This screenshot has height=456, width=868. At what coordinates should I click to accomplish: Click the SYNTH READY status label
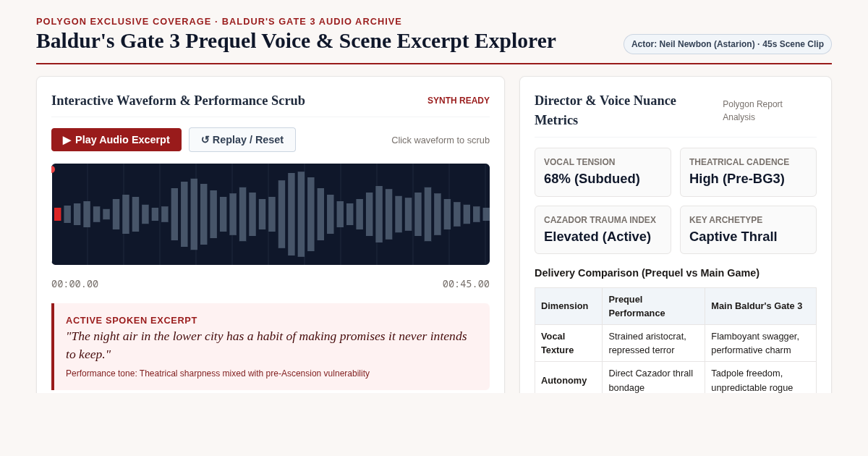(459, 101)
